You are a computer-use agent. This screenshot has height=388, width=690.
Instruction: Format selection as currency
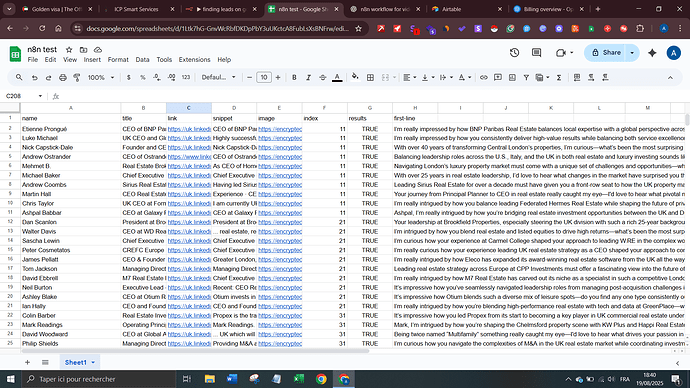coord(128,77)
